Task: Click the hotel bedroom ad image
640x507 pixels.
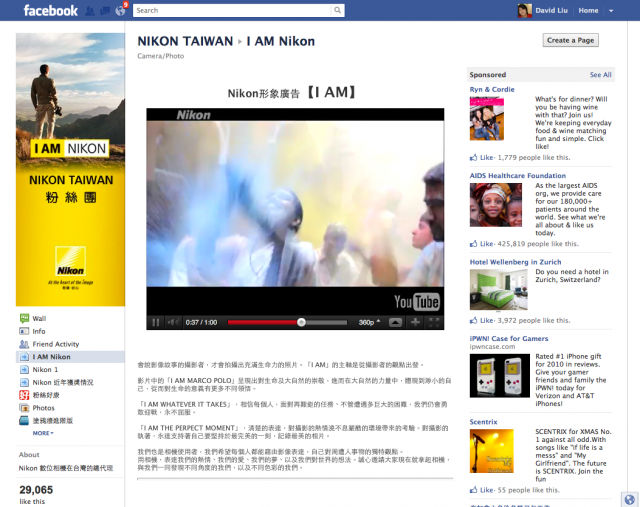Action: coord(498,289)
